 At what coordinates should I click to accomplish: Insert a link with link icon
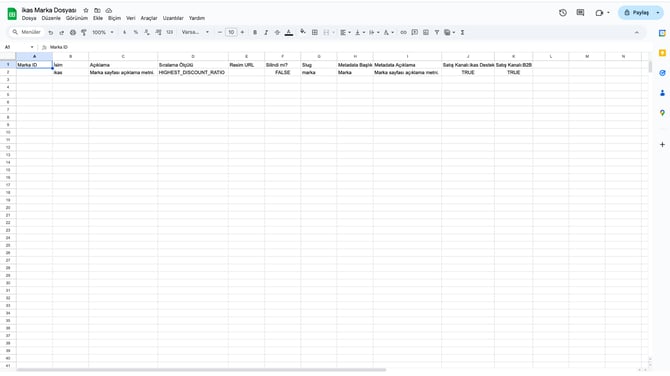(x=403, y=32)
